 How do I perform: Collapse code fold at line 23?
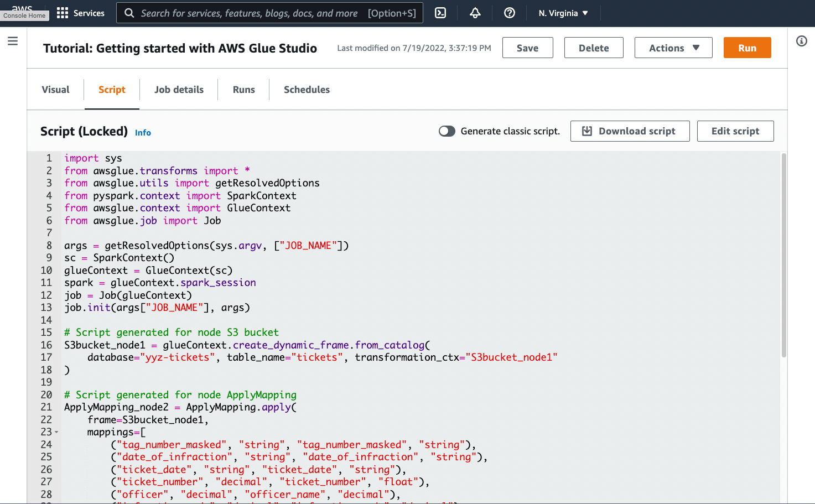[56, 432]
